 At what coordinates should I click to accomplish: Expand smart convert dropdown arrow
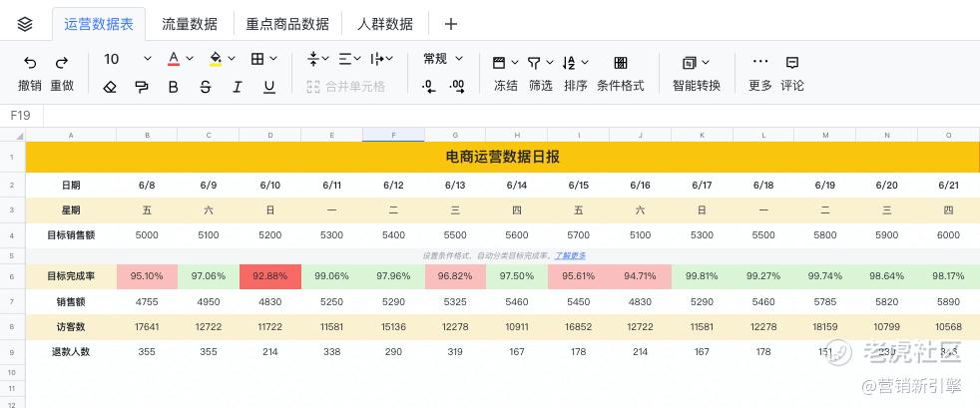coord(706,63)
